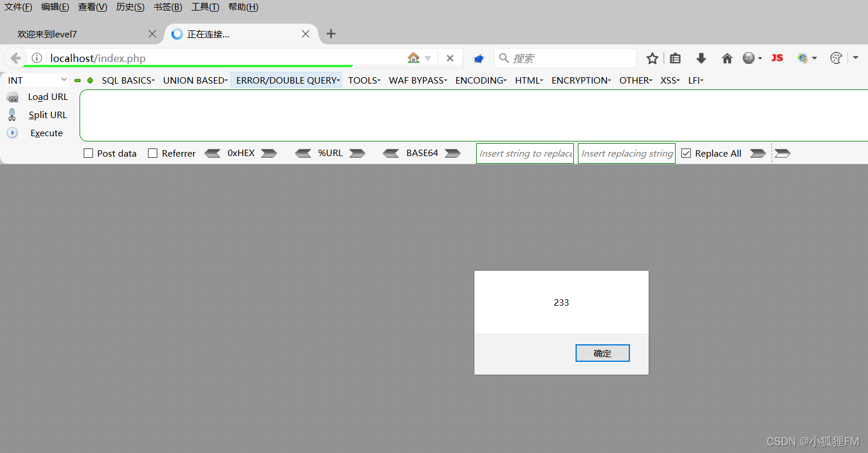The height and width of the screenshot is (453, 868).
Task: Open the site information icon in address bar
Action: click(x=37, y=58)
